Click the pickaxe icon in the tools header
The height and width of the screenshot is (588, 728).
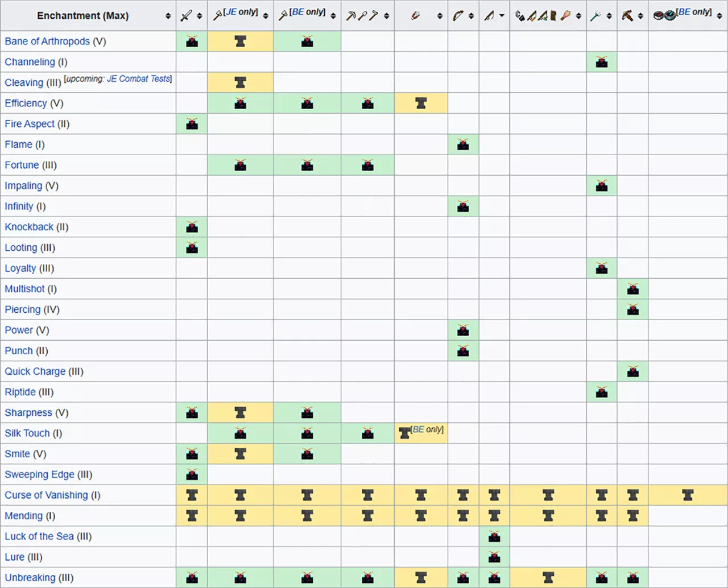350,16
